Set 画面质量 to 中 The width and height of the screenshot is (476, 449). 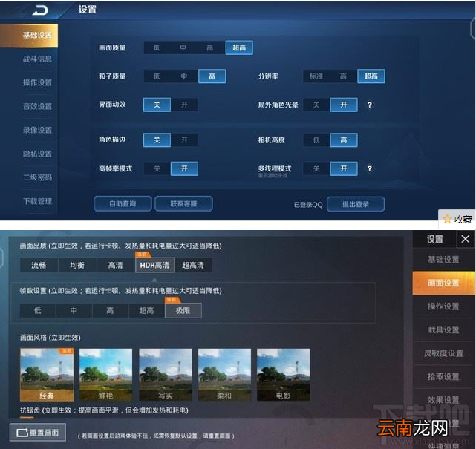183,47
